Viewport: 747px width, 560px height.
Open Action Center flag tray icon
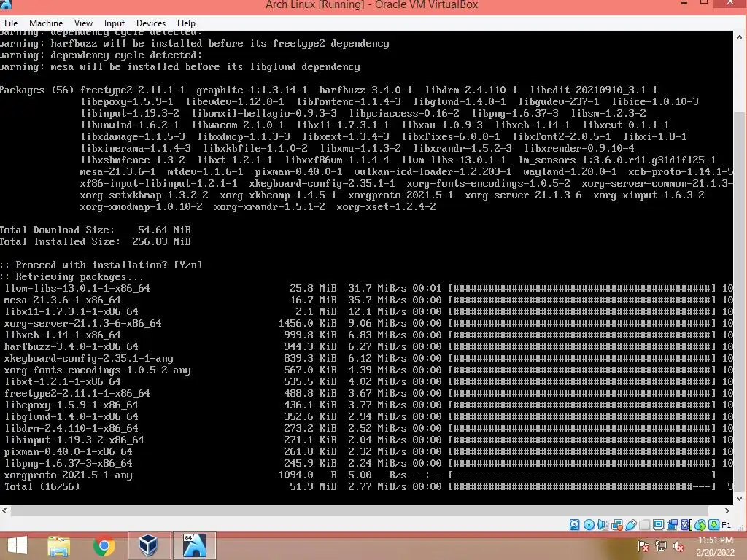[x=643, y=546]
